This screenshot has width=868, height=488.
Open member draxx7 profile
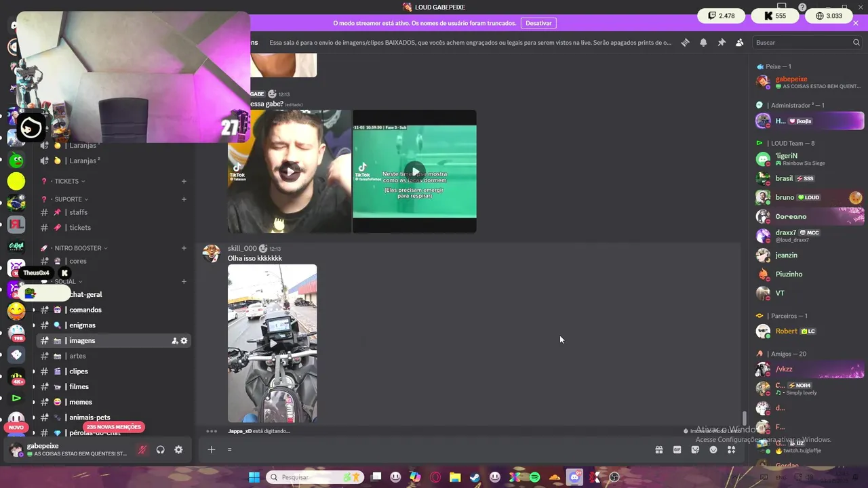pos(810,236)
